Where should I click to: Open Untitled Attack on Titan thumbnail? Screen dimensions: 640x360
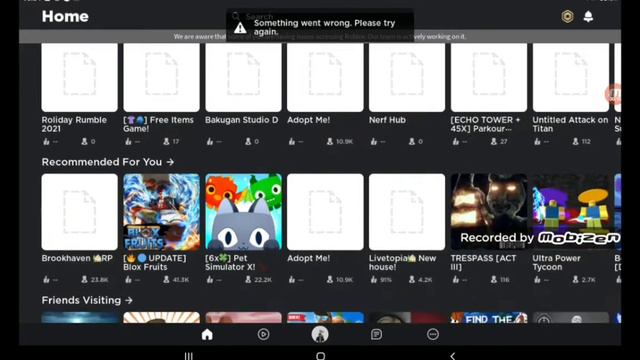pyautogui.click(x=571, y=78)
